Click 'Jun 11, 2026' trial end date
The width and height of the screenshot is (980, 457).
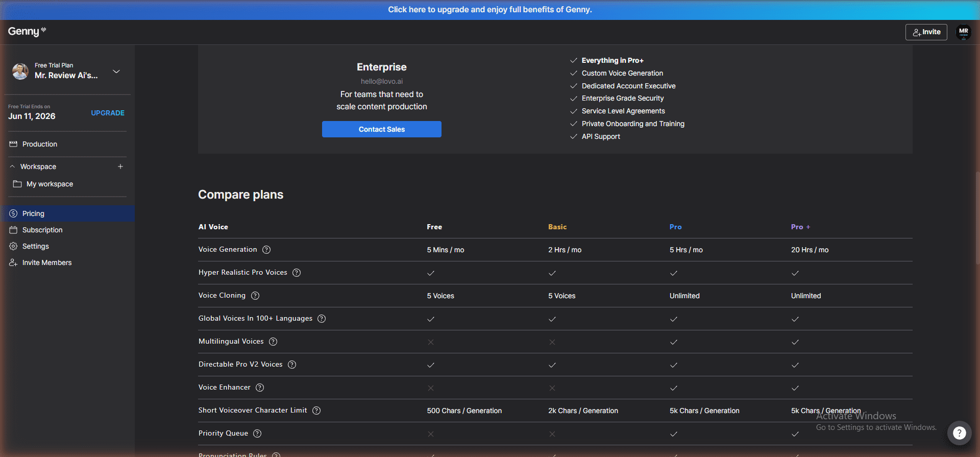32,116
